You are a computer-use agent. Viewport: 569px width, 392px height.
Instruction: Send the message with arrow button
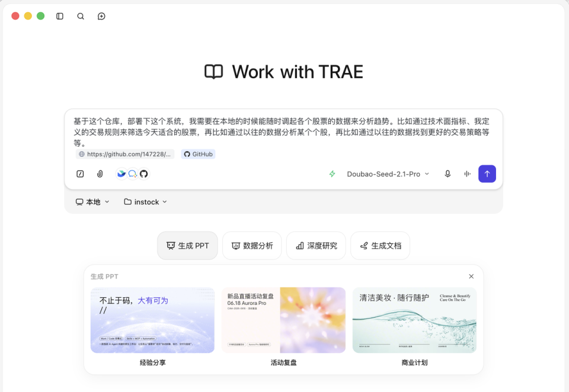pos(487,173)
